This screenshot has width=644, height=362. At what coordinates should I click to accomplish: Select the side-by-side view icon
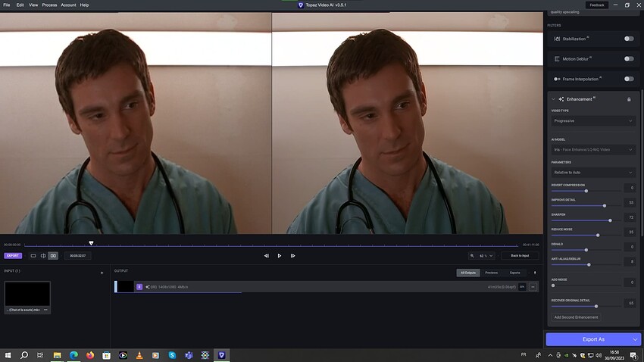coord(53,256)
